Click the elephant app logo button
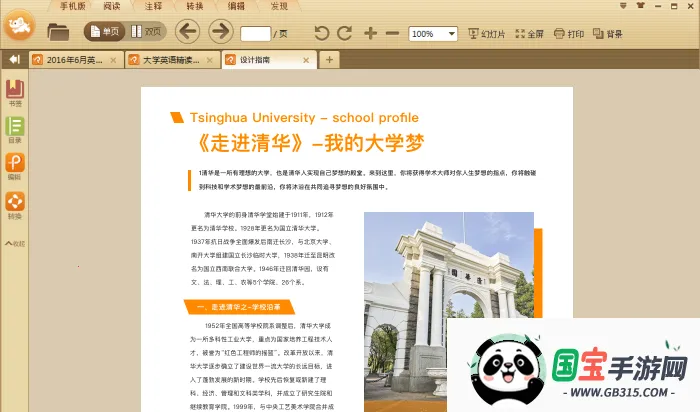This screenshot has width=700, height=412. [19, 25]
